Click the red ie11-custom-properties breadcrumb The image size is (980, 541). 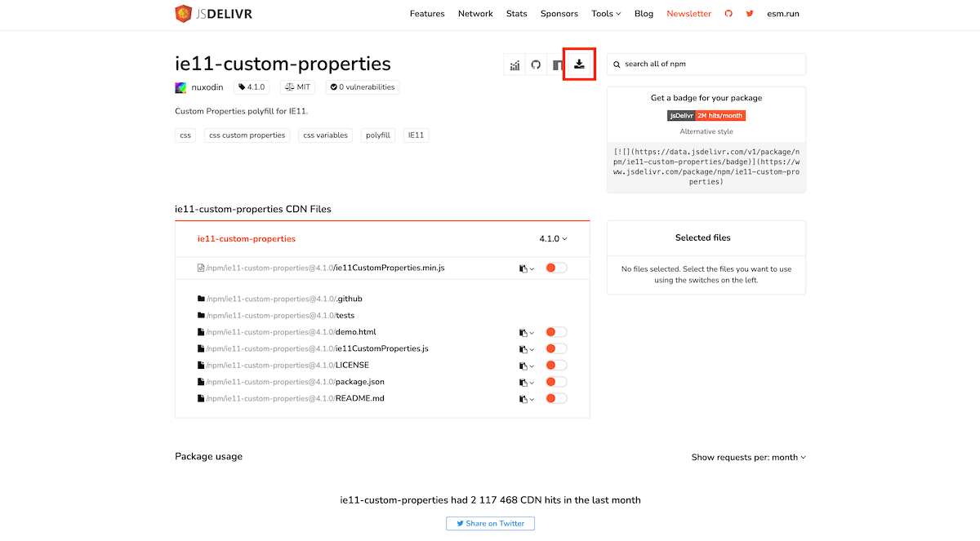(x=247, y=239)
